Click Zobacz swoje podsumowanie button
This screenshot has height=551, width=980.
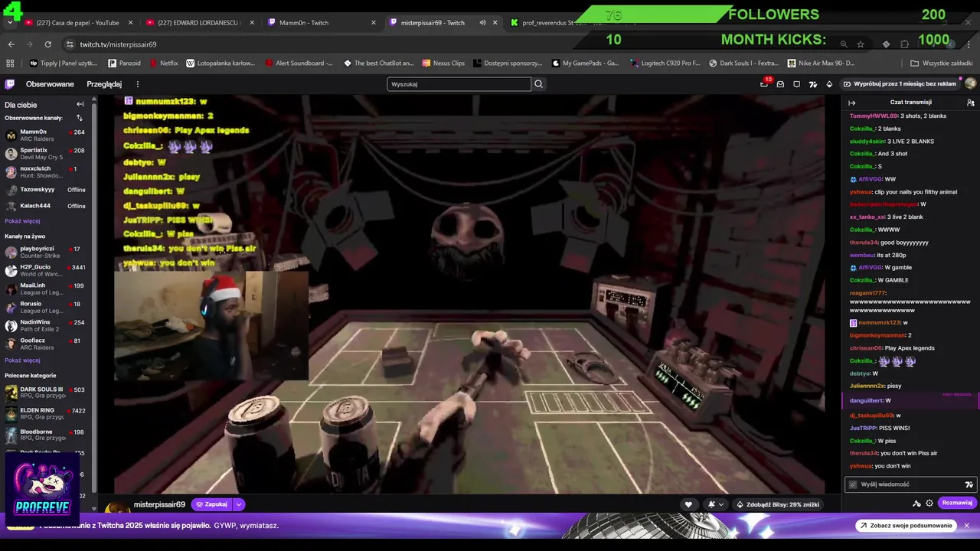pos(906,526)
